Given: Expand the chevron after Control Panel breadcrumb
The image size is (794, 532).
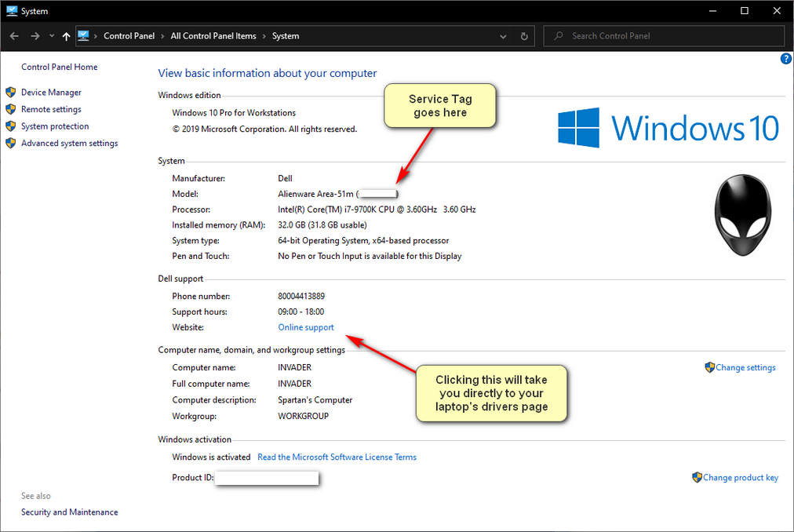Looking at the screenshot, I should coord(162,36).
